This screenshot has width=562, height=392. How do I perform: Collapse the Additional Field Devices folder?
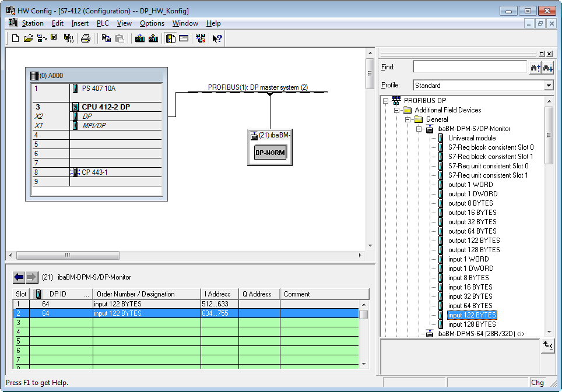pos(396,110)
